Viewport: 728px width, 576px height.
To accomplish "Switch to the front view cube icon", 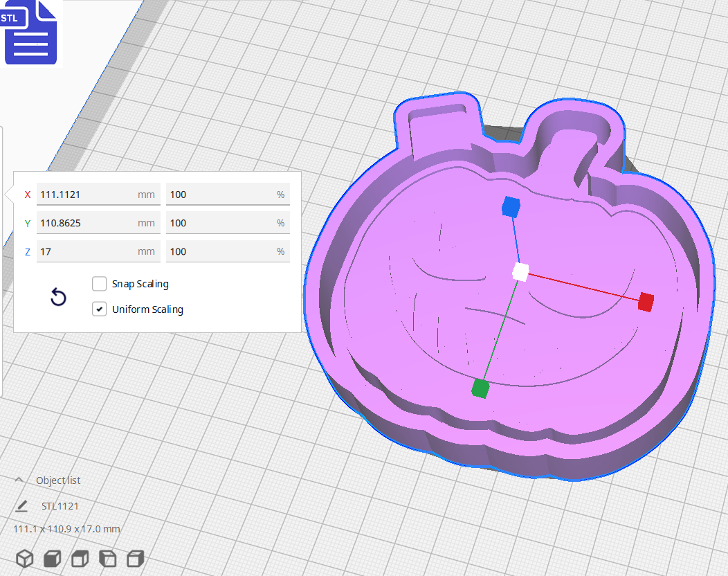I will tap(52, 558).
